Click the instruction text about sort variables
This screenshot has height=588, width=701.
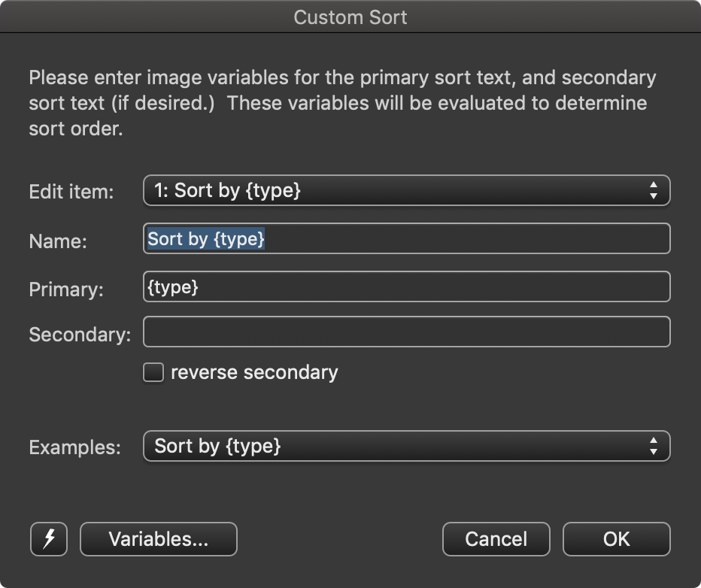(342, 102)
